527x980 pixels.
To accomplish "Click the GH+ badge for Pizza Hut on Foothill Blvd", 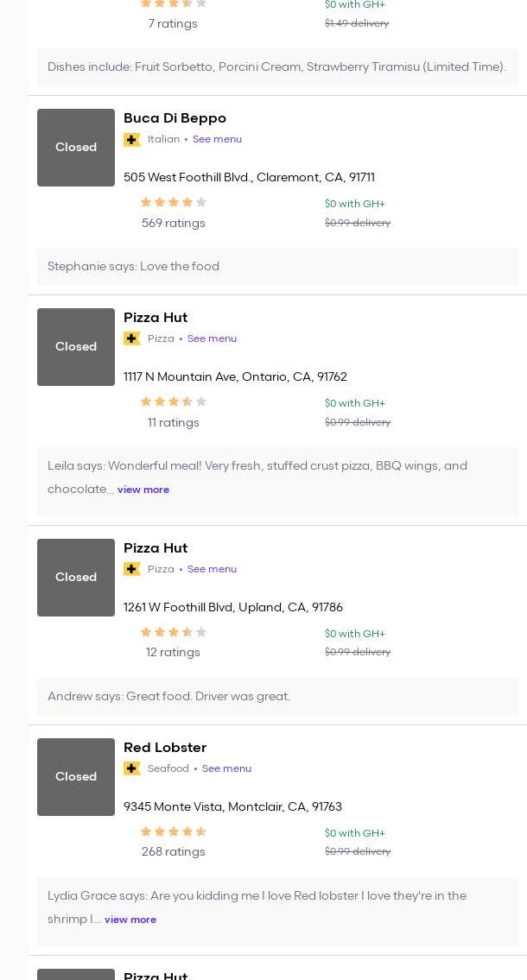I will 132,569.
